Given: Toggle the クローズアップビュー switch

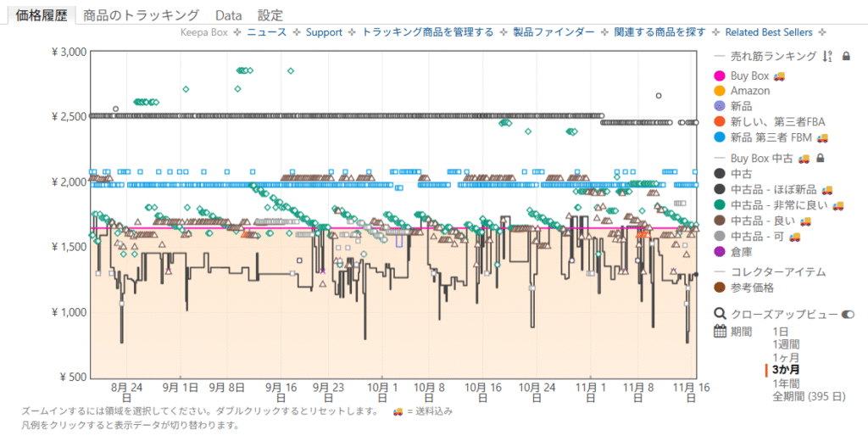Looking at the screenshot, I should pyautogui.click(x=848, y=314).
